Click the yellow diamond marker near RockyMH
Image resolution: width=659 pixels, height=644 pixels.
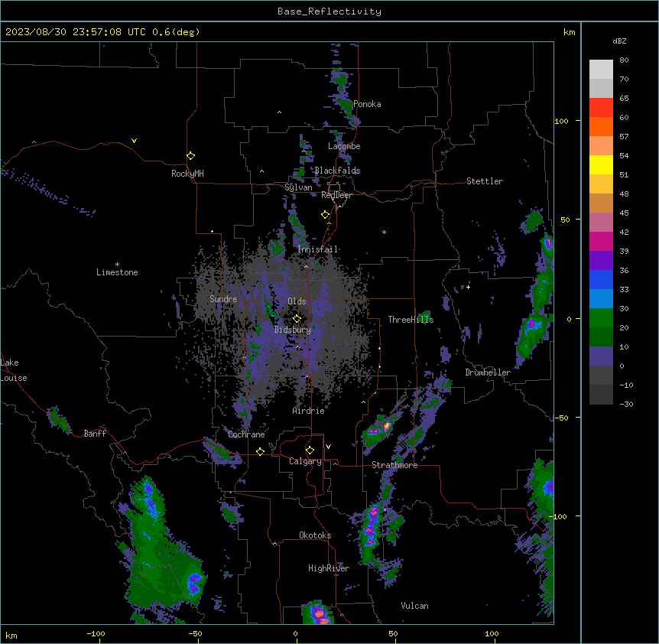tap(191, 156)
